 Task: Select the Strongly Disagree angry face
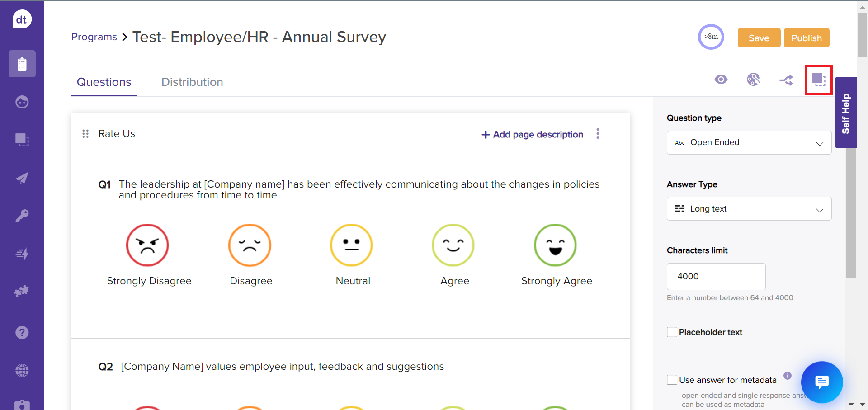pos(147,245)
